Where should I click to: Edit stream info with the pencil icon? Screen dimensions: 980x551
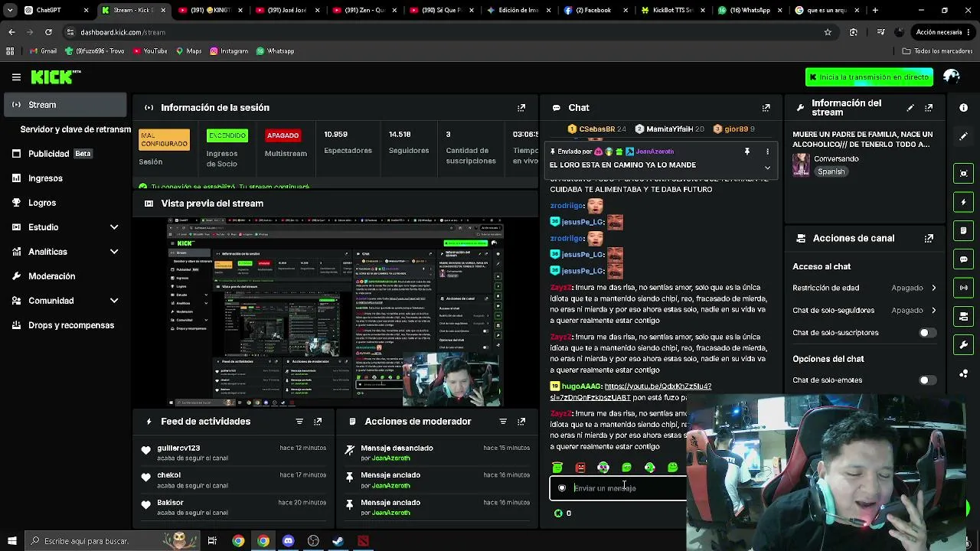pos(910,108)
